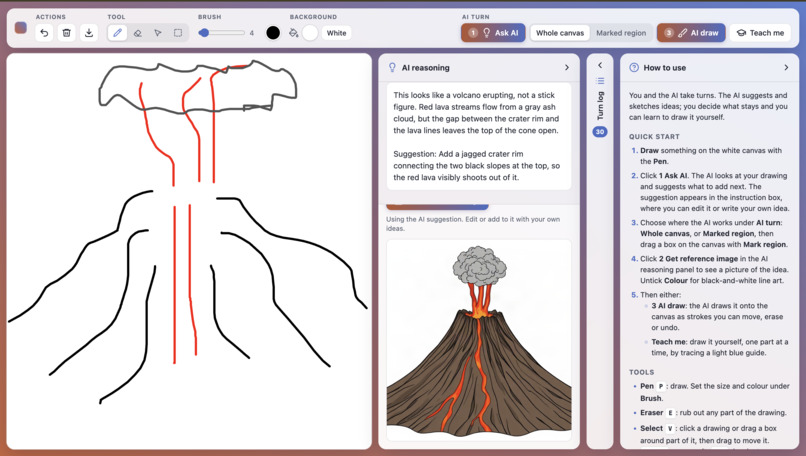806x456 pixels.
Task: Click the 'Turn log' vertical label
Action: pyautogui.click(x=600, y=105)
